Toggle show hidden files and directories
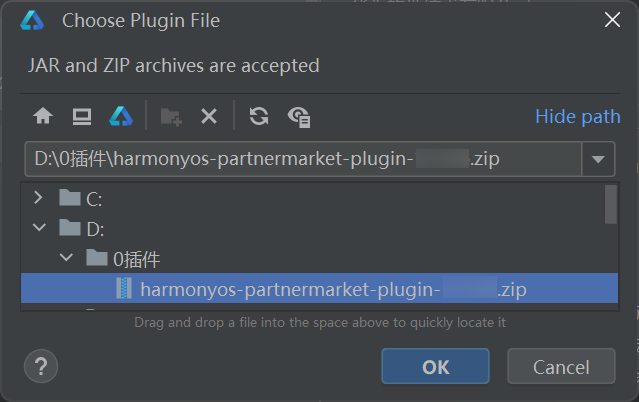 299,116
